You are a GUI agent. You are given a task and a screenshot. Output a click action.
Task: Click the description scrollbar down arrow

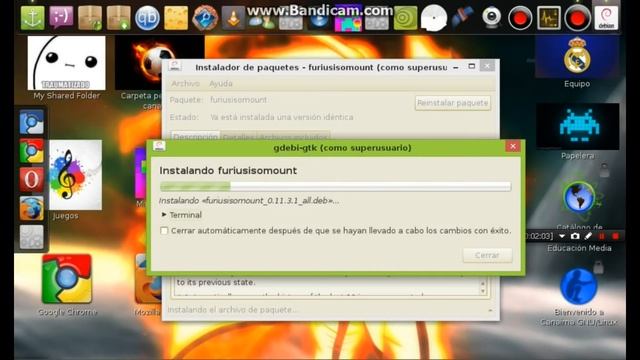[483, 291]
